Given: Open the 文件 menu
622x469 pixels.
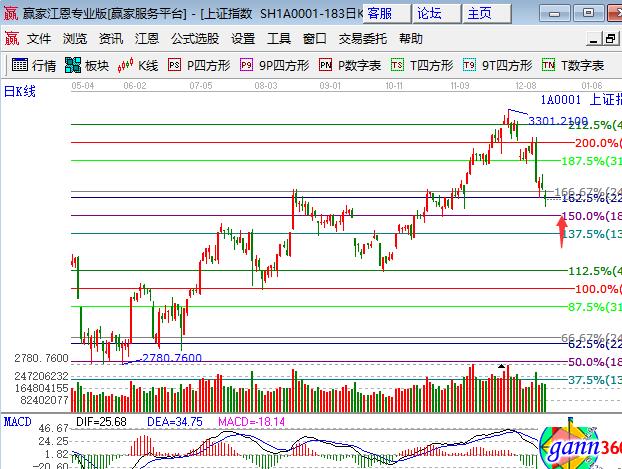Looking at the screenshot, I should click(x=39, y=39).
